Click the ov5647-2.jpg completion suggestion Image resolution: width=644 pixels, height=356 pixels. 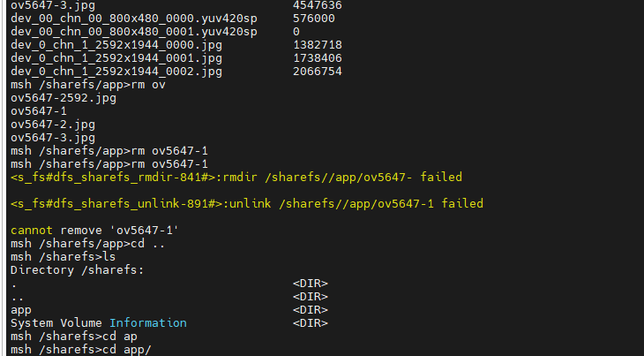(53, 125)
